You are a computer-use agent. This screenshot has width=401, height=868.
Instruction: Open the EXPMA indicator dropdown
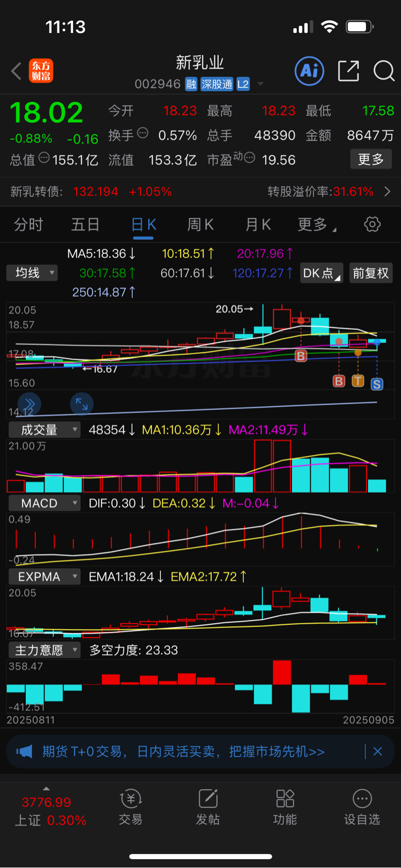pos(44,577)
